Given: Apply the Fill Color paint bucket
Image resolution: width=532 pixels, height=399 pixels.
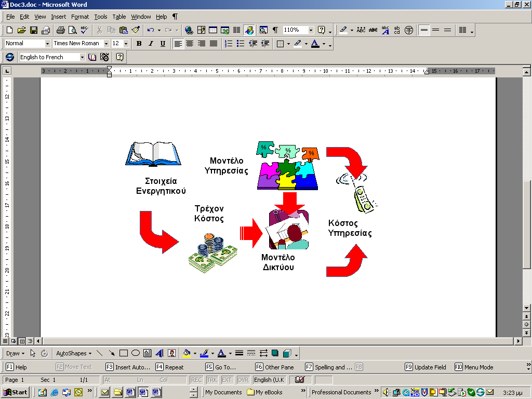Looking at the screenshot, I should pos(187,353).
